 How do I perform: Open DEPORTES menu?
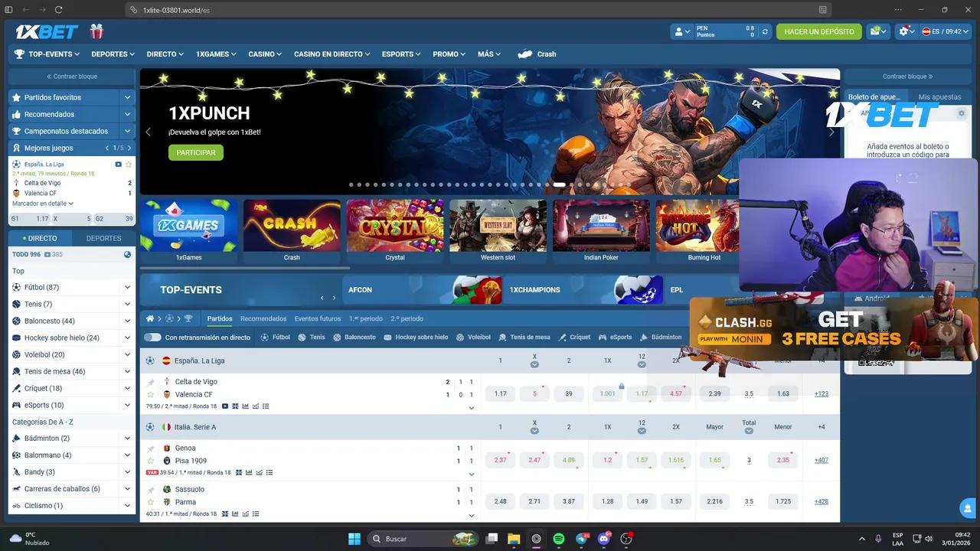[x=113, y=54]
